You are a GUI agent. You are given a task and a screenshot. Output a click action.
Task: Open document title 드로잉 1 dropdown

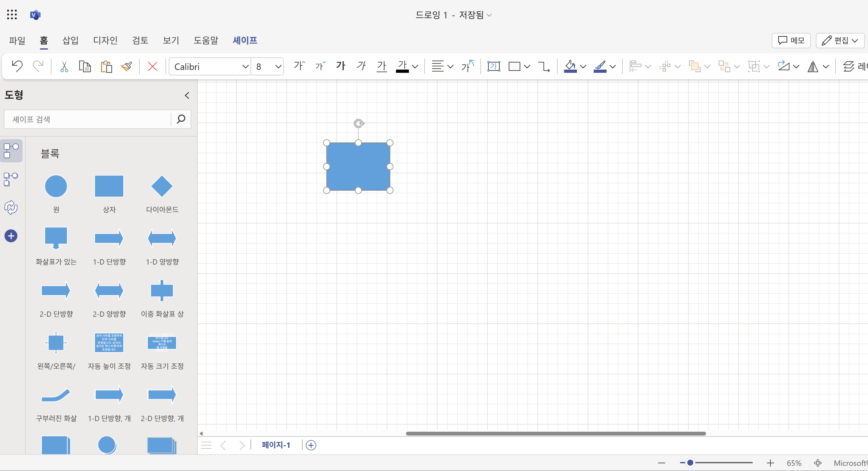point(454,15)
